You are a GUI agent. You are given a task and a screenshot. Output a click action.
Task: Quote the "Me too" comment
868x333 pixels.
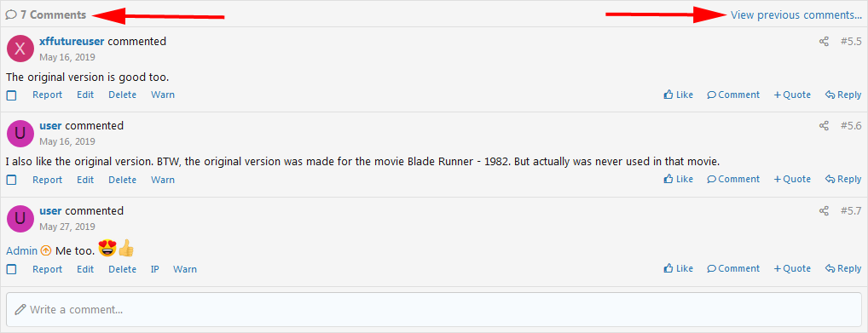pos(792,269)
